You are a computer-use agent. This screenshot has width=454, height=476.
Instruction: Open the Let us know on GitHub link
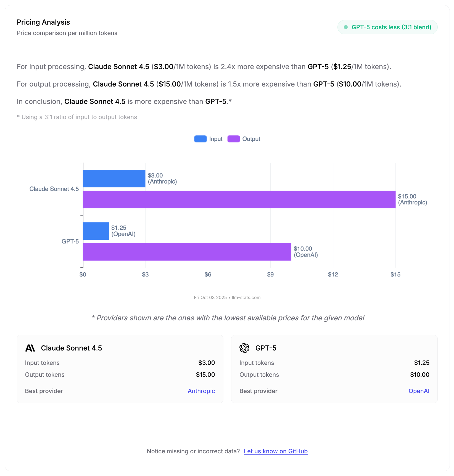275,451
